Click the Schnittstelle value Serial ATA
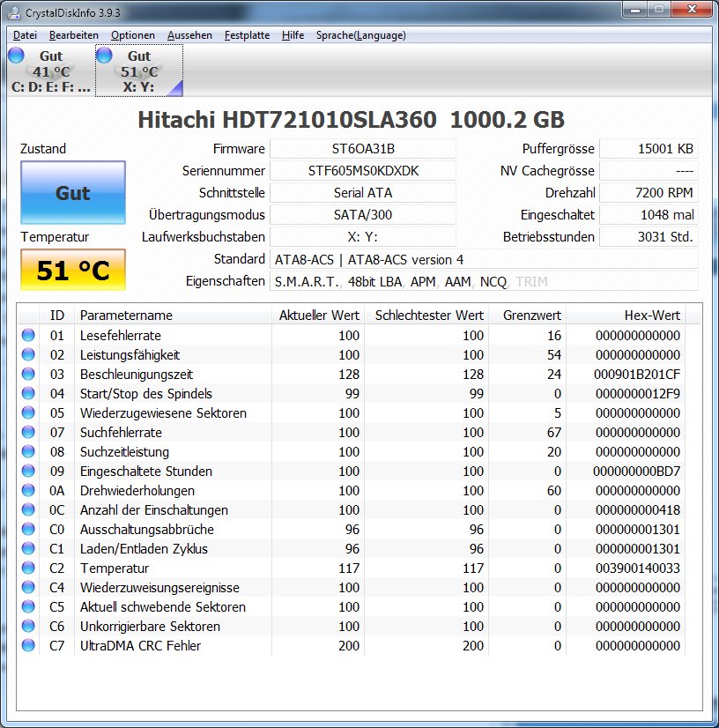The image size is (719, 728). [x=363, y=193]
